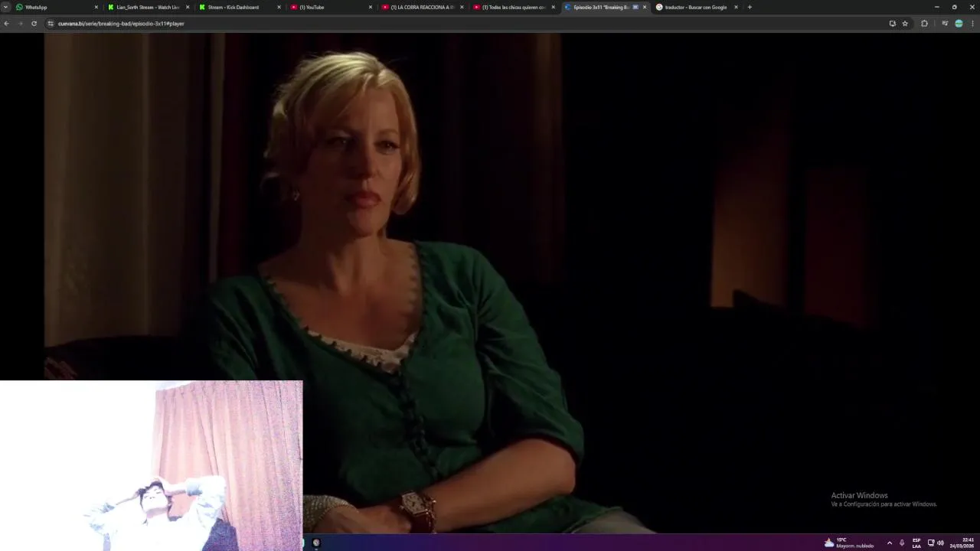Click the Breaking Bad video player area
The height and width of the screenshot is (551, 980).
coord(490,283)
